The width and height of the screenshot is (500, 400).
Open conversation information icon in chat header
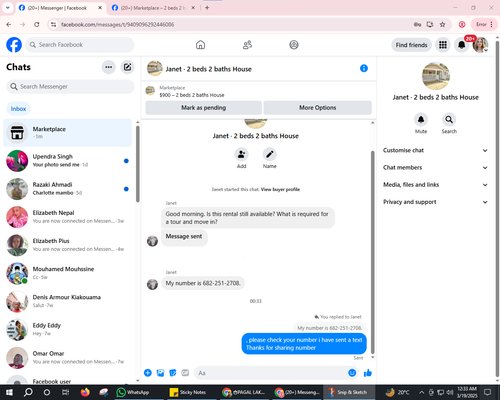[364, 68]
